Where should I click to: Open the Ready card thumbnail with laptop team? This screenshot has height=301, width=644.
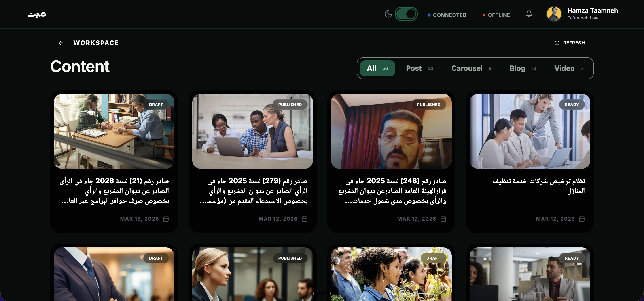[530, 131]
